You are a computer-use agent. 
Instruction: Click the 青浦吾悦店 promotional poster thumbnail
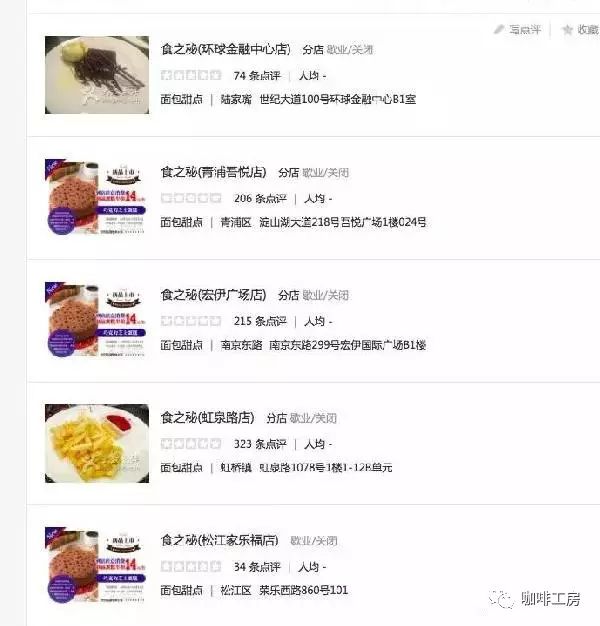click(x=95, y=197)
